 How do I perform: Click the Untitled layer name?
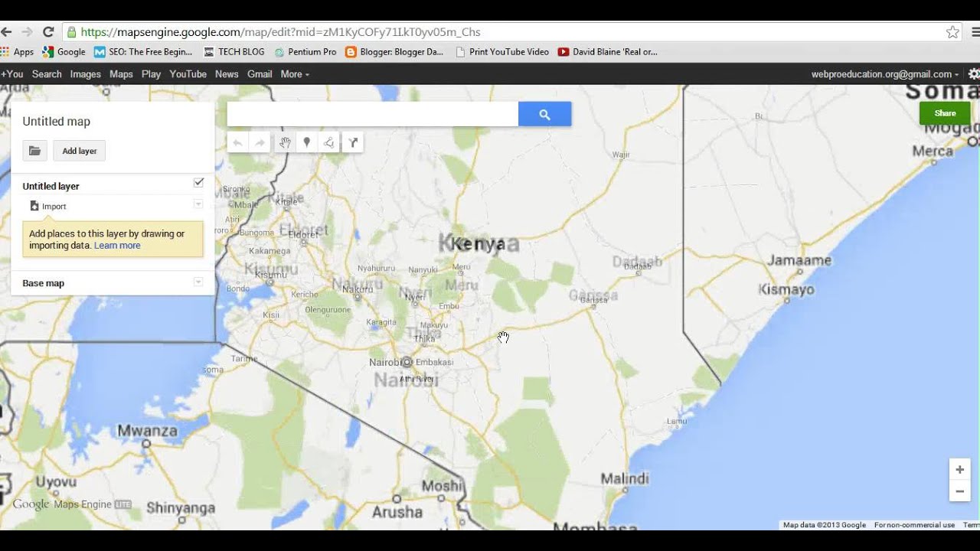pos(51,186)
